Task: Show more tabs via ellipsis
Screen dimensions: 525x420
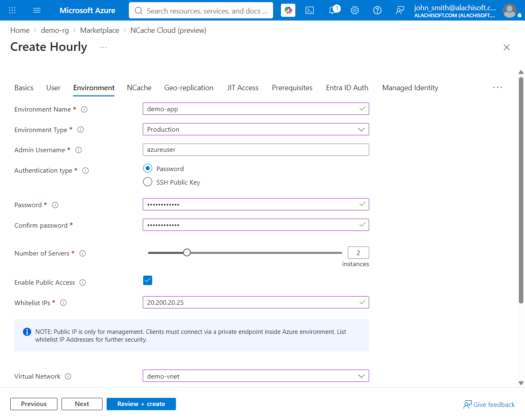Action: tap(498, 87)
